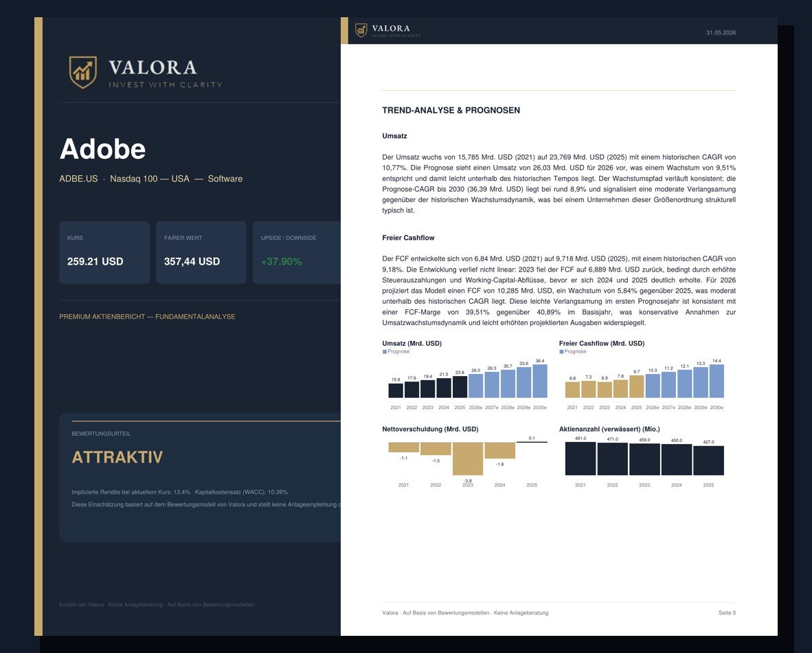This screenshot has width=812, height=653.
Task: Click the small Valora shield logo in the page header
Action: click(x=361, y=30)
